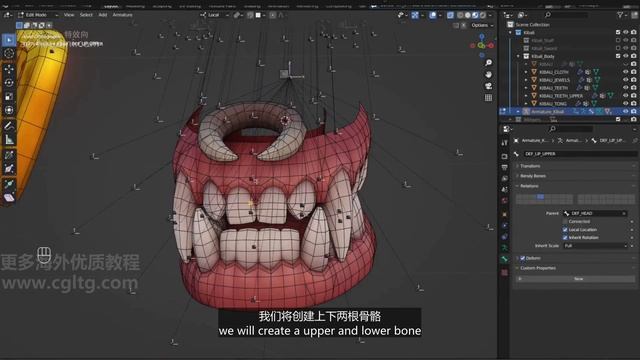Select Scene Collection in the outliner
This screenshot has height=360, width=640.
tap(533, 25)
